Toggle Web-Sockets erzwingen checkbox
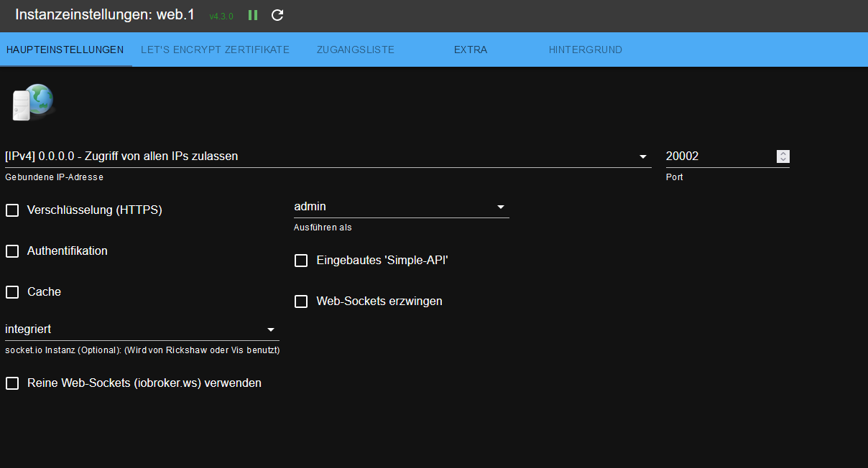Image resolution: width=868 pixels, height=468 pixels. (301, 301)
